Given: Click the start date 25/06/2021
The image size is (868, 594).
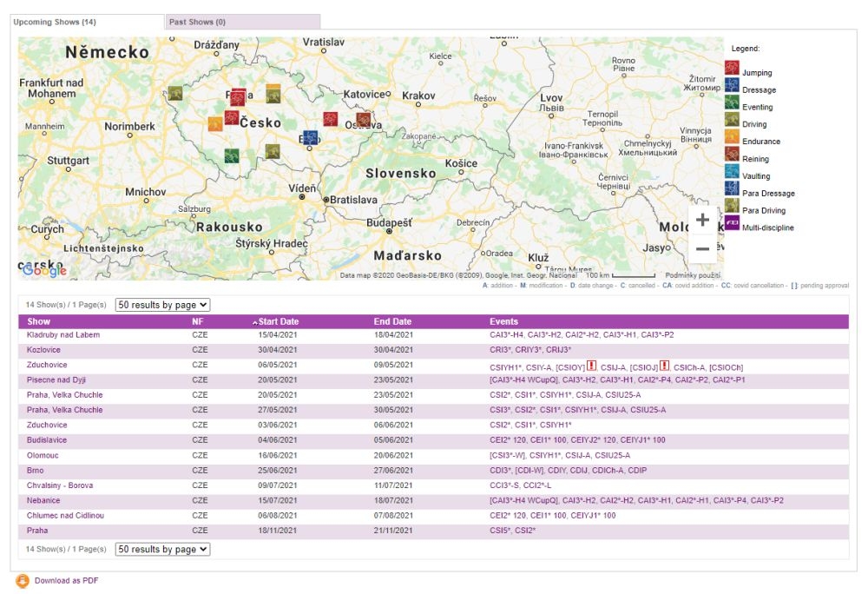Looking at the screenshot, I should click(x=278, y=470).
